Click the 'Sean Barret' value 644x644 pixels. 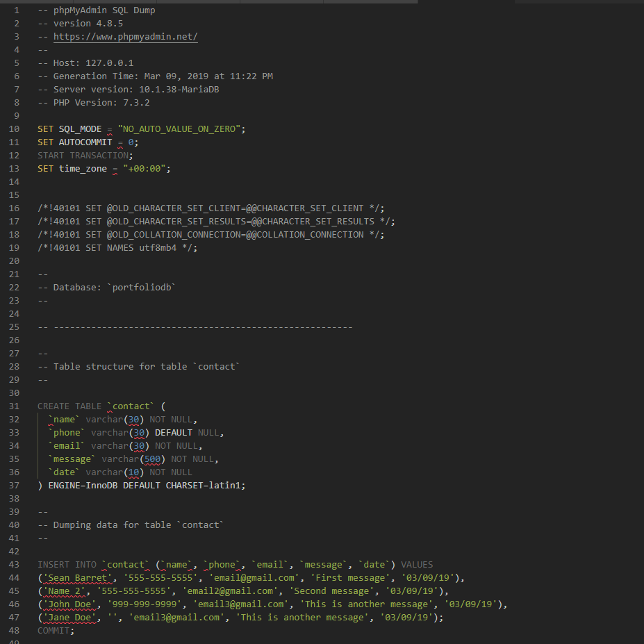(78, 578)
